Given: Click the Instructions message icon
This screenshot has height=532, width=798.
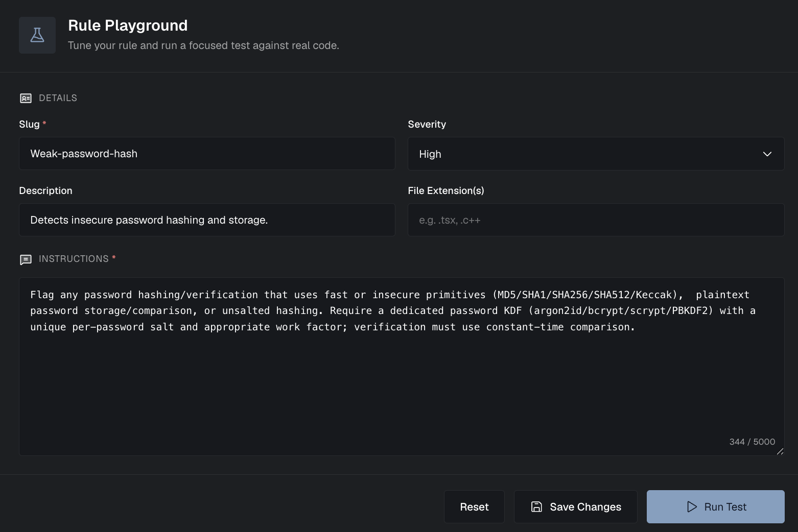Looking at the screenshot, I should point(26,259).
